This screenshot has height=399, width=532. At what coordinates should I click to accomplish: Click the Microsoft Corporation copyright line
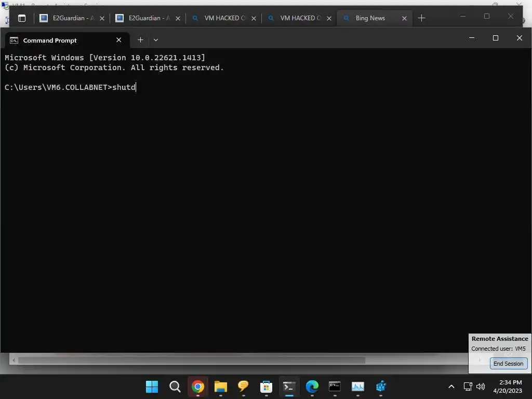click(x=114, y=68)
